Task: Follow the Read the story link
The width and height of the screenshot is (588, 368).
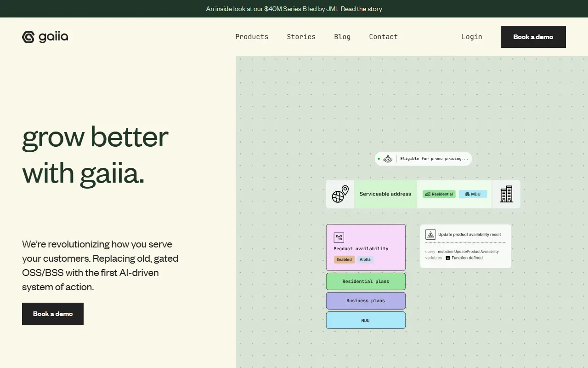Action: [x=362, y=9]
